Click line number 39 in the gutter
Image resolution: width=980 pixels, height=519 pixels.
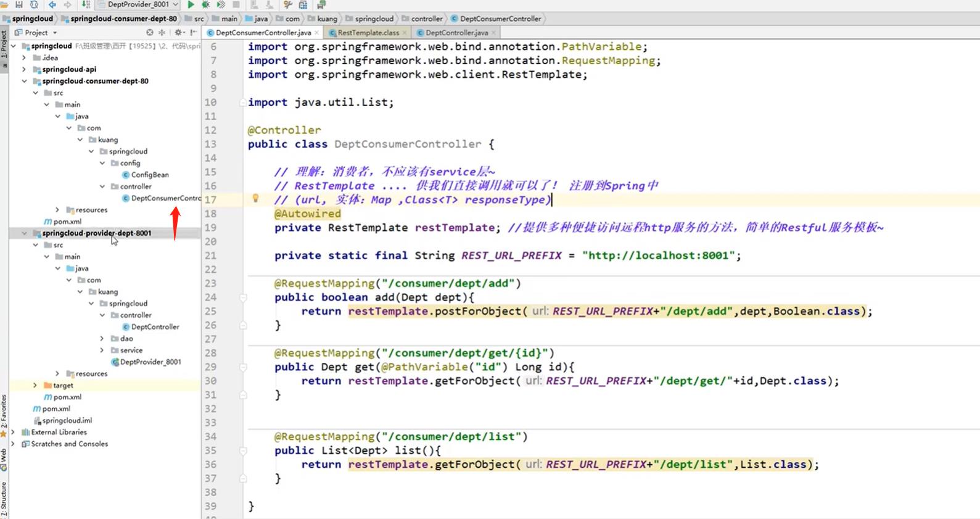pos(210,506)
